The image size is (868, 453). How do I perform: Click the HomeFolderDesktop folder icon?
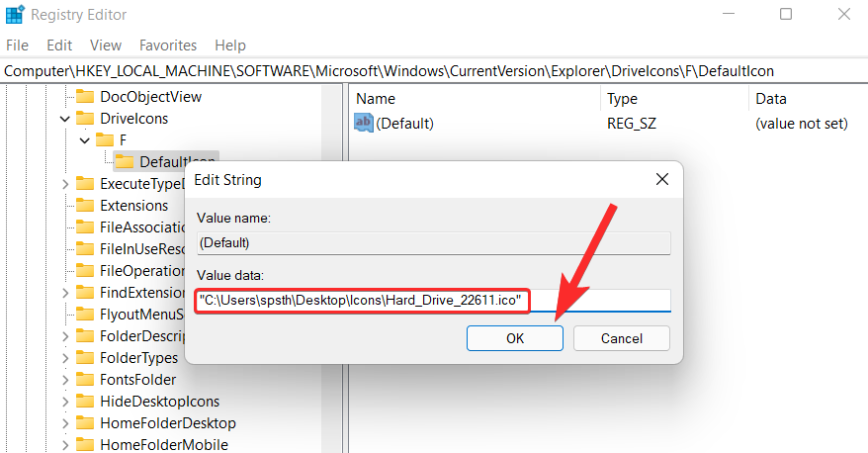coord(85,423)
